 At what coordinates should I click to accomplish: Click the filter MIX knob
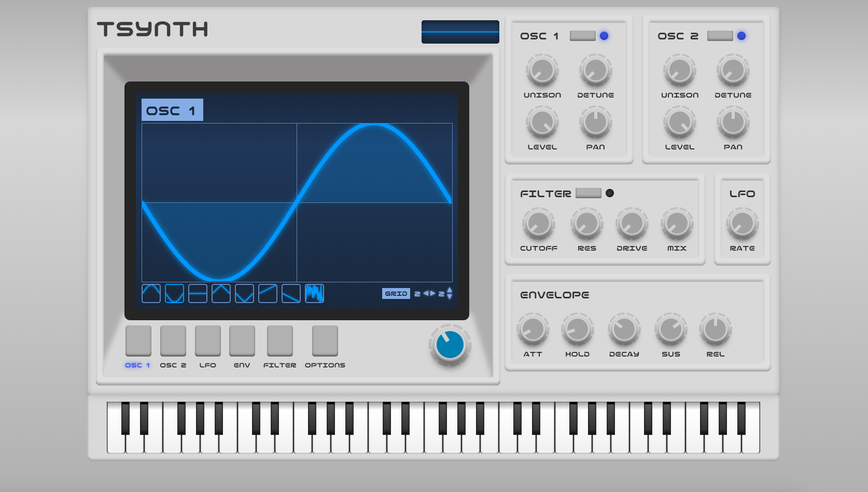point(677,224)
